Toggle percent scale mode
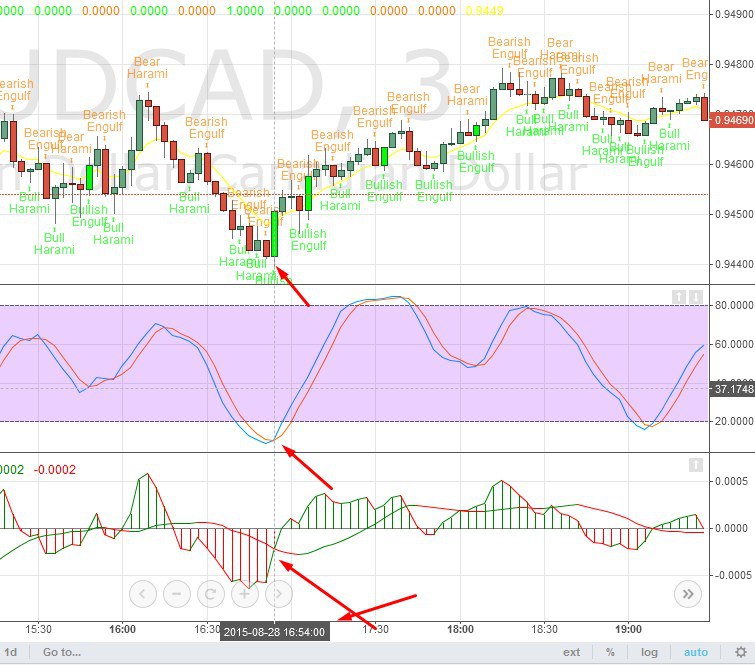The width and height of the screenshot is (755, 665). click(609, 652)
